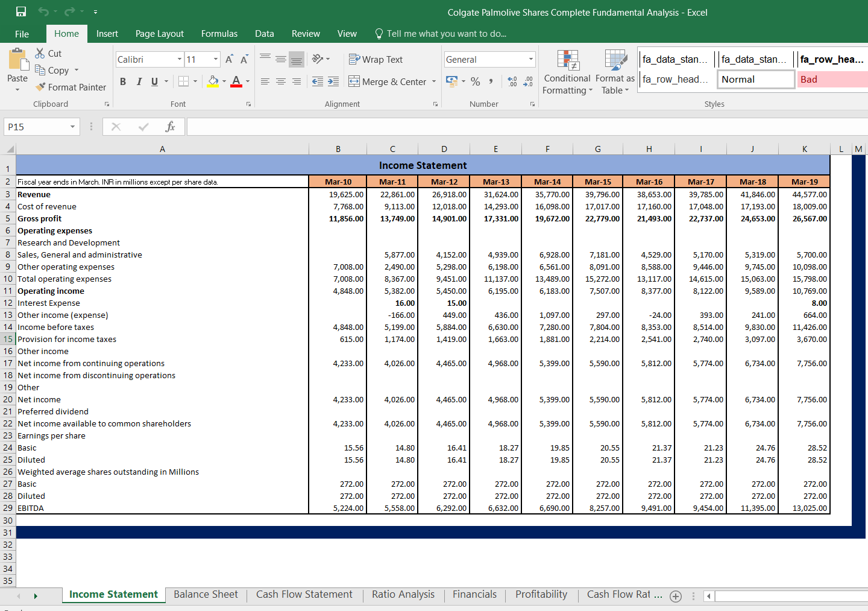This screenshot has width=868, height=611.
Task: Open the Profitability sheet
Action: [541, 595]
